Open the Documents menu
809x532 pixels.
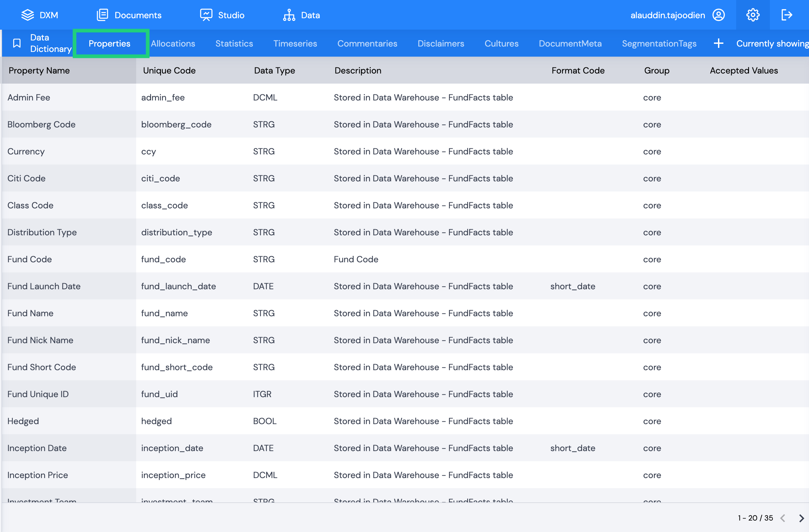138,15
